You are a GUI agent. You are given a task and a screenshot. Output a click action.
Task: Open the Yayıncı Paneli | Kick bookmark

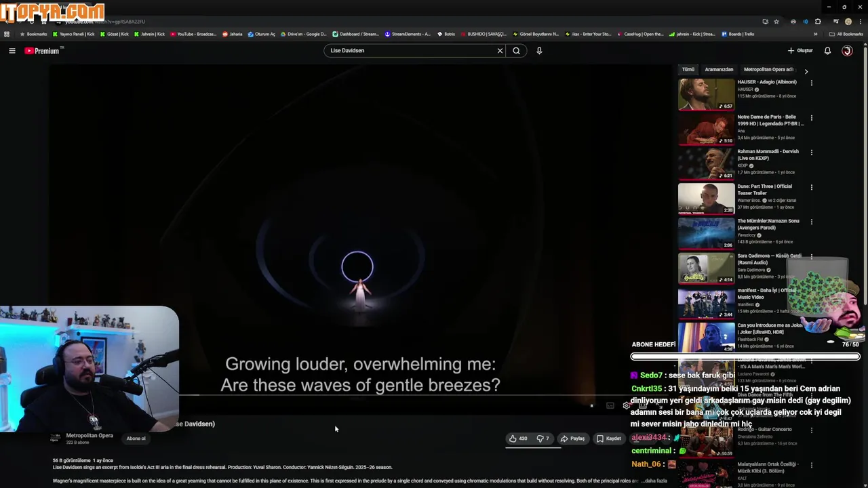click(74, 34)
